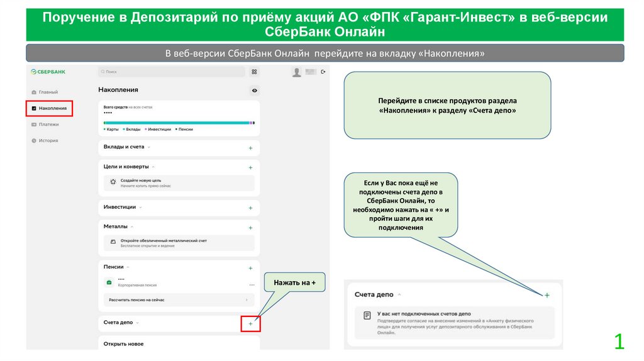Click the Поиск search field
Screen dimensions: 644x361
pos(171,72)
